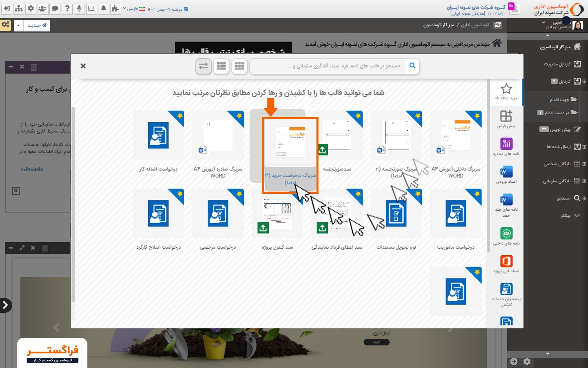Select 'پیش نویس' drafts menu item

(x=560, y=130)
